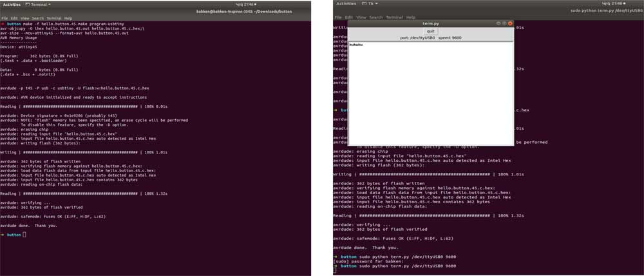Image resolution: width=644 pixels, height=276 pixels.
Task: Click the 'make -f hello.button.45.make program-usbtiny' command line
Action: [74, 24]
